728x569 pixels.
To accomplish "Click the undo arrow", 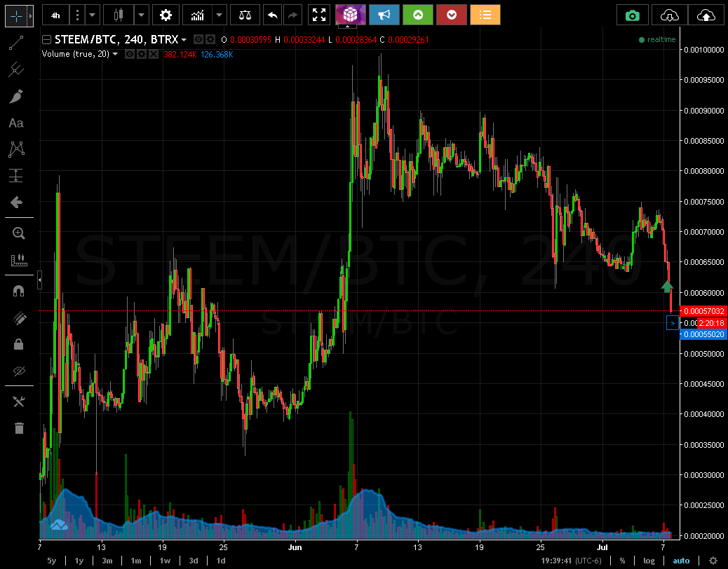I will pos(273,16).
